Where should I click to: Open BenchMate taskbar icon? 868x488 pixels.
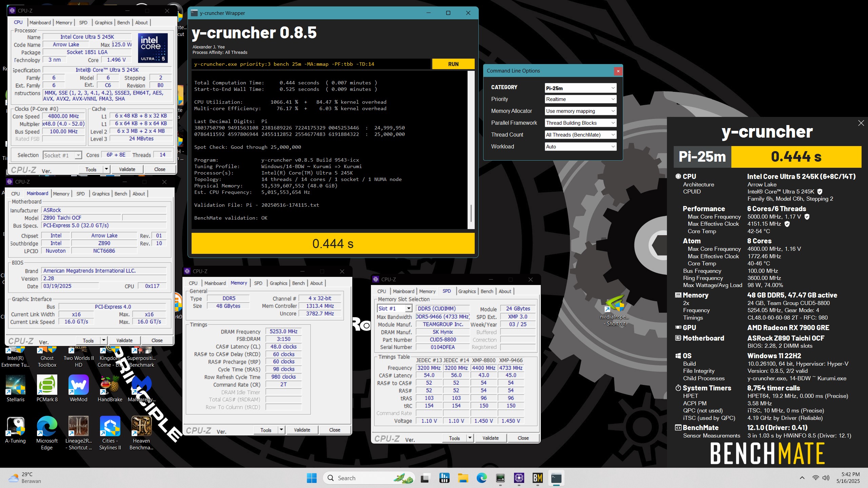537,478
